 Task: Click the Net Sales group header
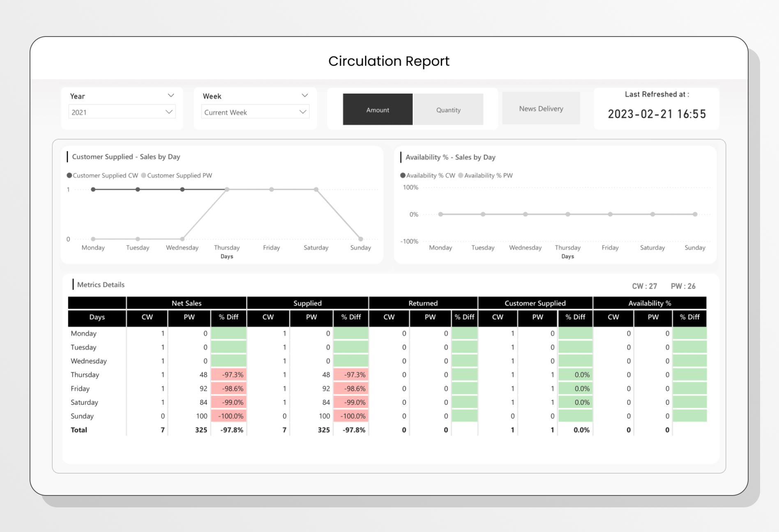click(x=187, y=303)
